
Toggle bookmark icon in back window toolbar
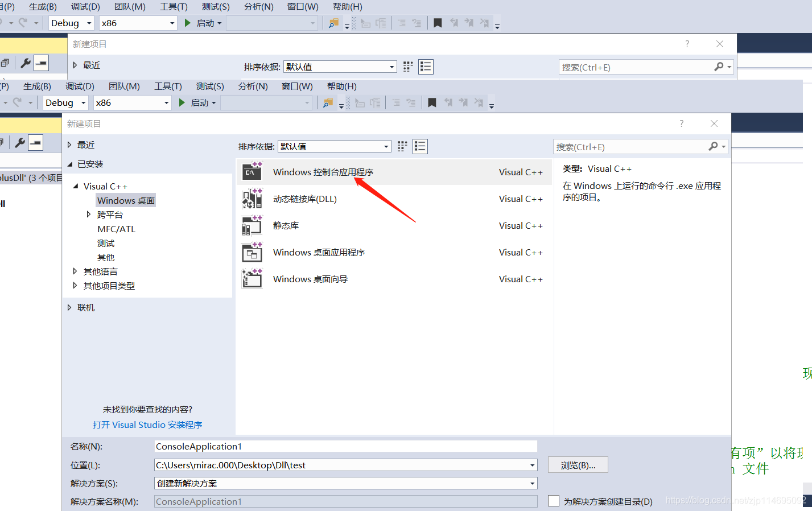438,23
